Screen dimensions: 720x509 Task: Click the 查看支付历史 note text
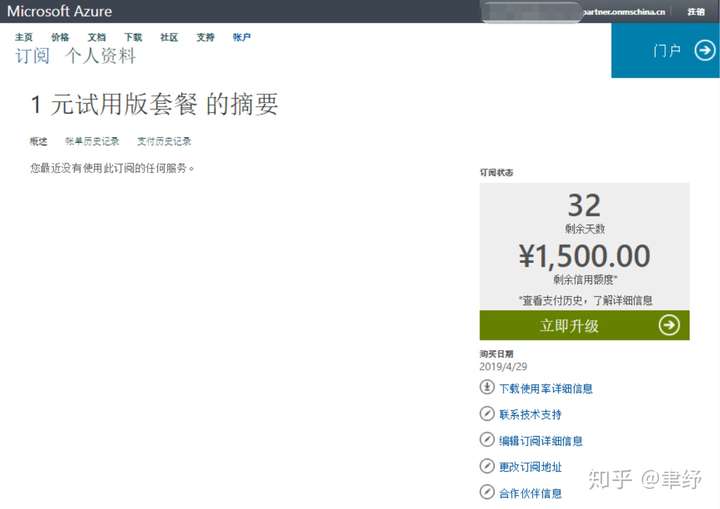585,300
